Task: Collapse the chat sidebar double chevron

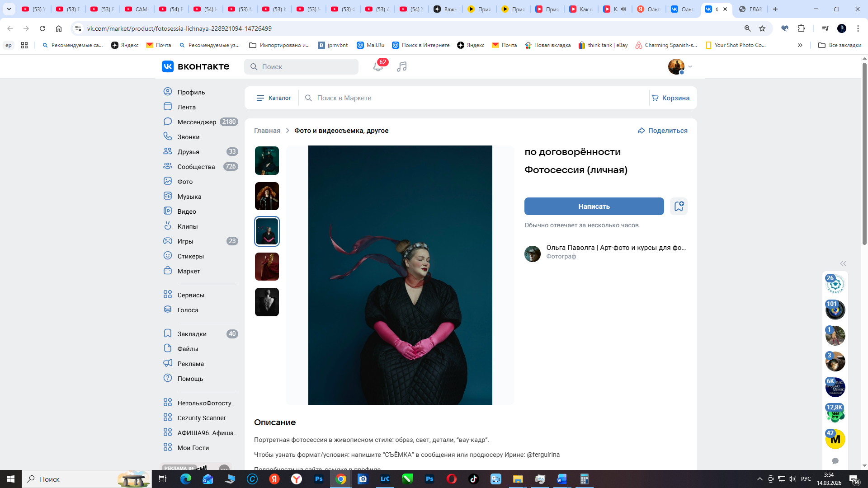Action: click(843, 263)
